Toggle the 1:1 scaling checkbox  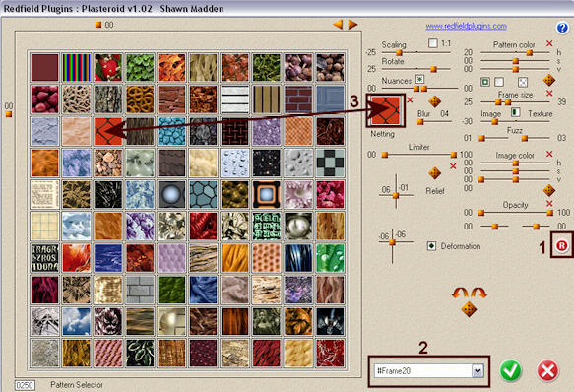(432, 43)
